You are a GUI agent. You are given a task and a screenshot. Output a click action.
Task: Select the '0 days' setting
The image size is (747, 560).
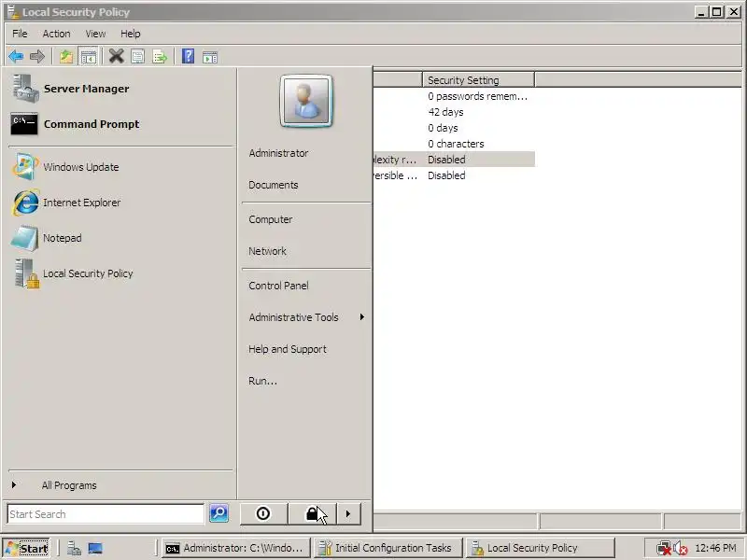click(x=443, y=128)
